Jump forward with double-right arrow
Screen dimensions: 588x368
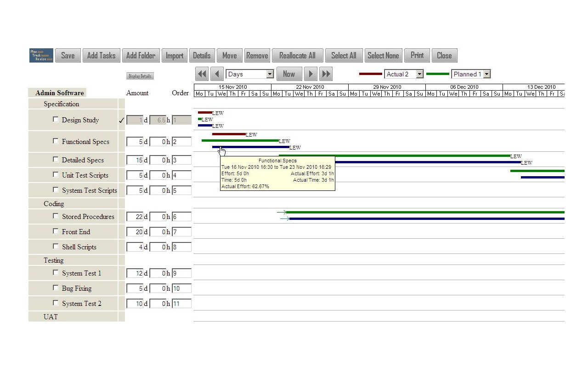(326, 74)
